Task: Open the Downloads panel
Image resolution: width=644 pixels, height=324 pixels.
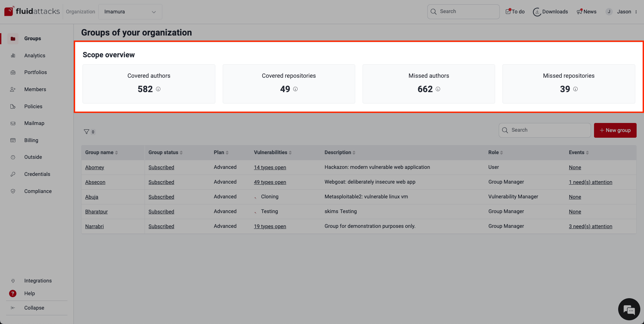Action: (x=550, y=12)
